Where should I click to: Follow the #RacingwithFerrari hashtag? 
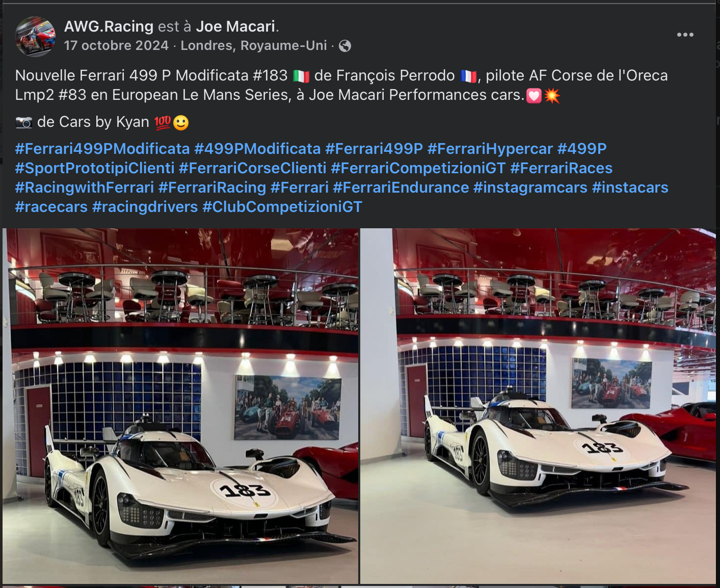click(x=85, y=188)
